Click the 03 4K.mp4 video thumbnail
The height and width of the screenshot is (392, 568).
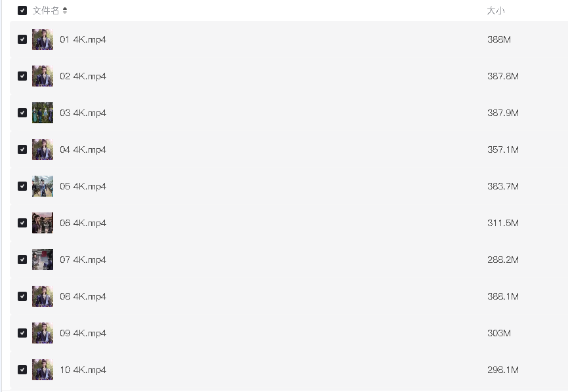pos(43,113)
